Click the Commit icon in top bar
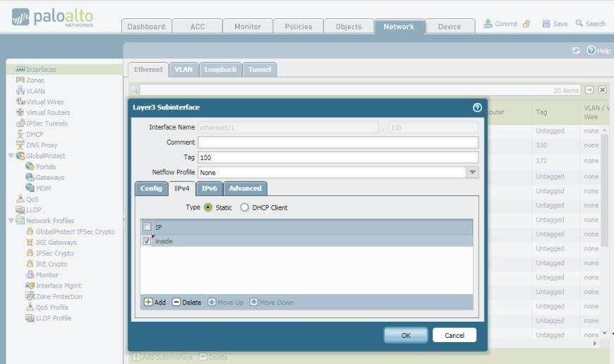Image resolution: width=614 pixels, height=364 pixels. point(488,24)
